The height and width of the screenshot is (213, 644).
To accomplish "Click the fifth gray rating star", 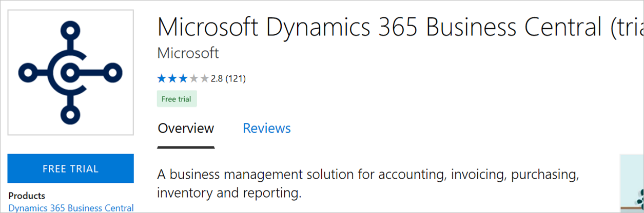I will 204,79.
